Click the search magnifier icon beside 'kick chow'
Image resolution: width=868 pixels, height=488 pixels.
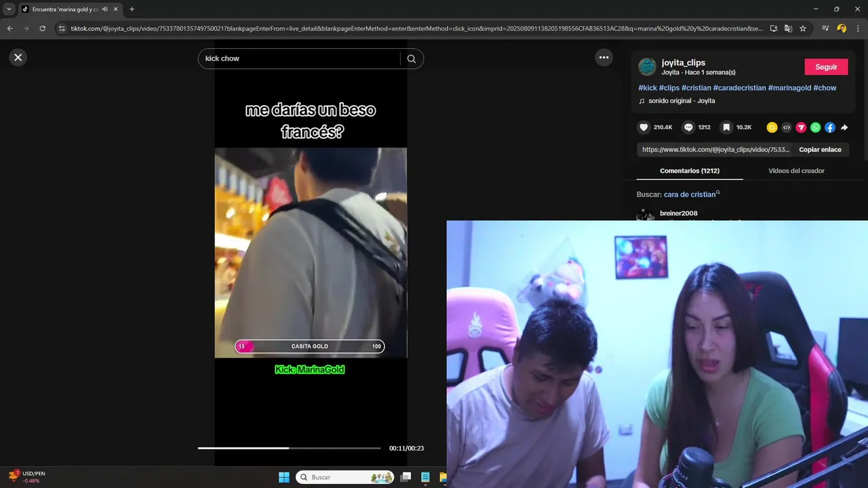(412, 59)
